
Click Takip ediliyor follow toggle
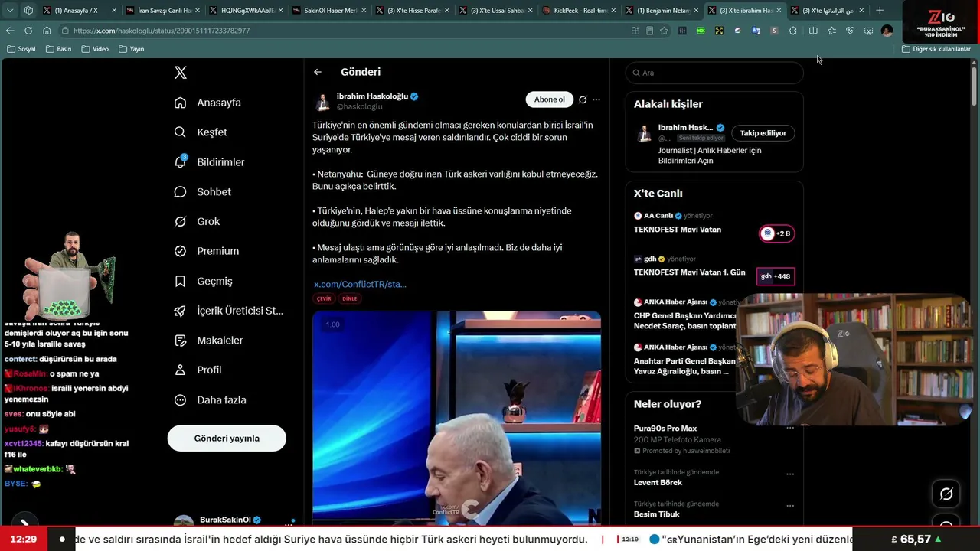click(763, 133)
